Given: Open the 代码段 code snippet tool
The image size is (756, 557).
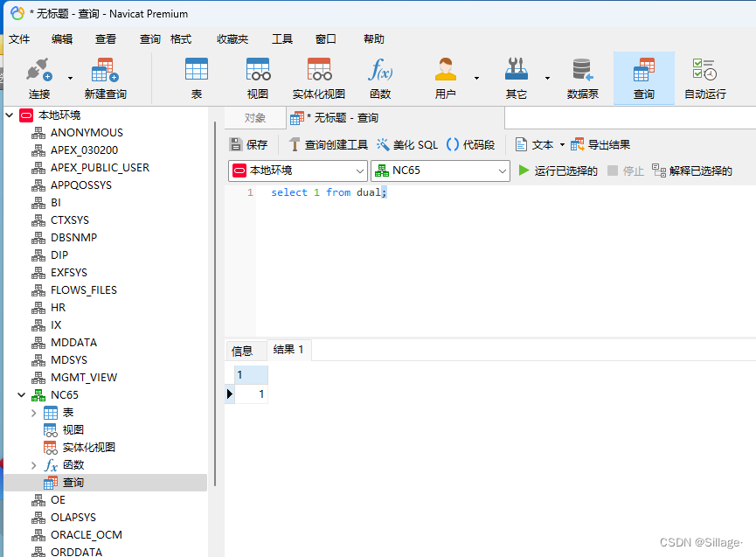Looking at the screenshot, I should coord(470,144).
